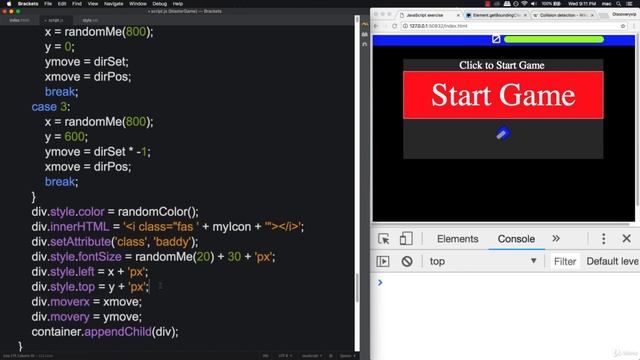This screenshot has width=640, height=360.
Task: Click the address bar showing 127.0.0.1
Action: tap(513, 26)
